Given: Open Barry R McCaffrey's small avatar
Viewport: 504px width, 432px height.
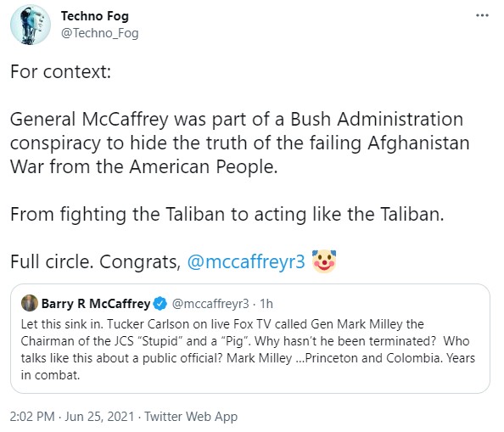Looking at the screenshot, I should point(30,303).
